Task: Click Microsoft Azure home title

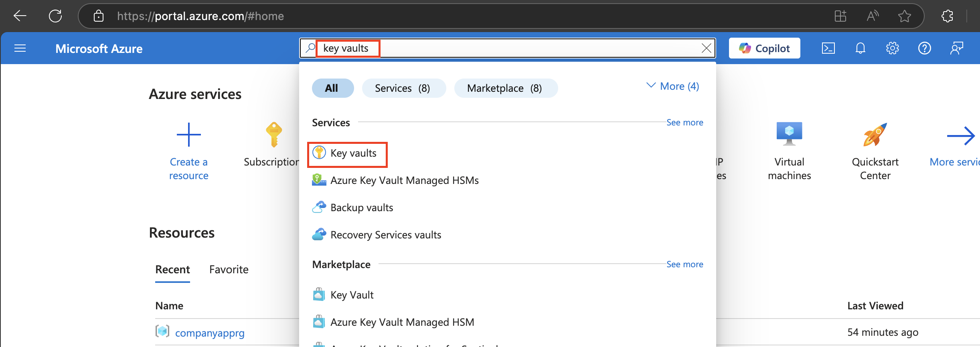Action: coord(99,48)
